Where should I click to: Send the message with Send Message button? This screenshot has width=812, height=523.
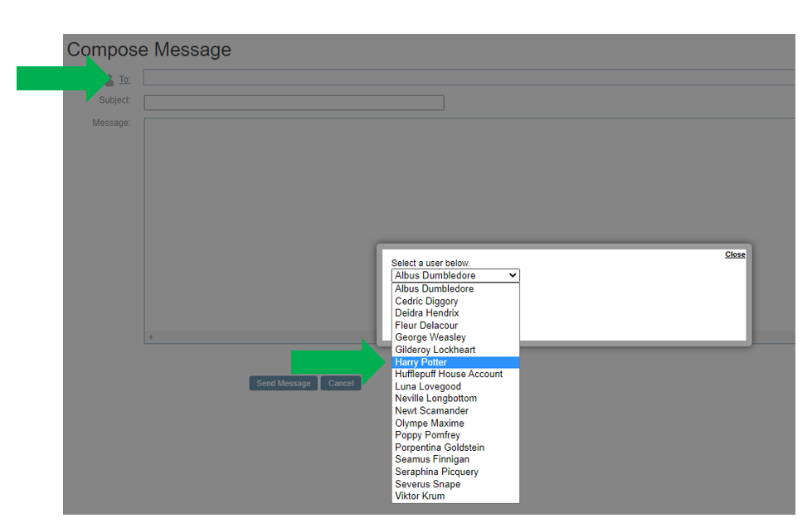(284, 383)
